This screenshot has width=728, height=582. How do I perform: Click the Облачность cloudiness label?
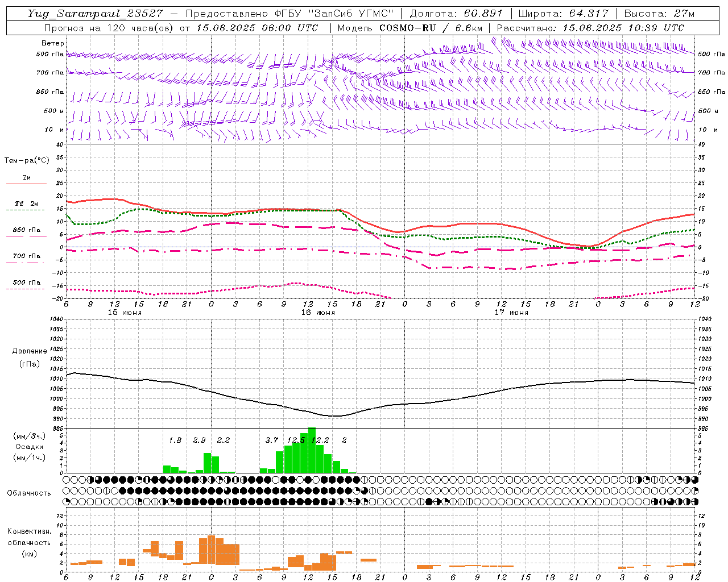click(x=29, y=493)
